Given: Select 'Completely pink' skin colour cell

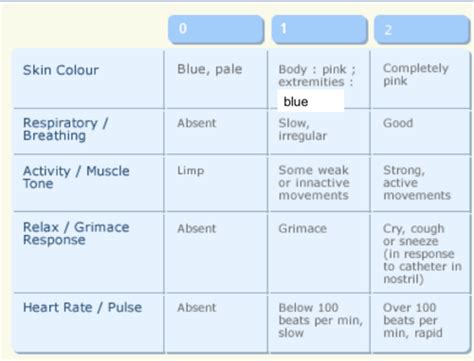Looking at the screenshot, I should point(415,74).
